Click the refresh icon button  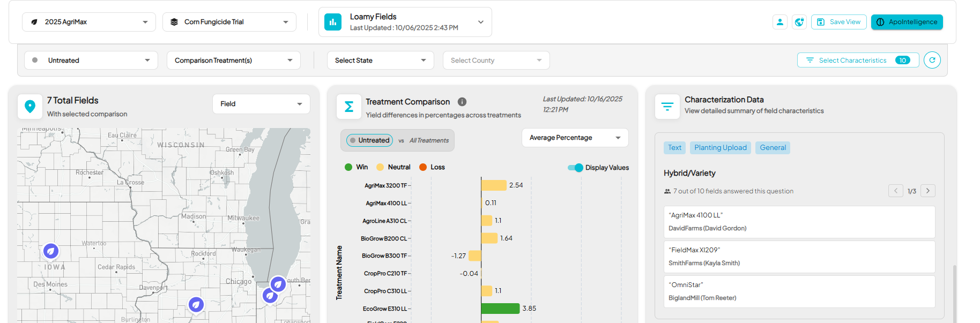pos(932,60)
